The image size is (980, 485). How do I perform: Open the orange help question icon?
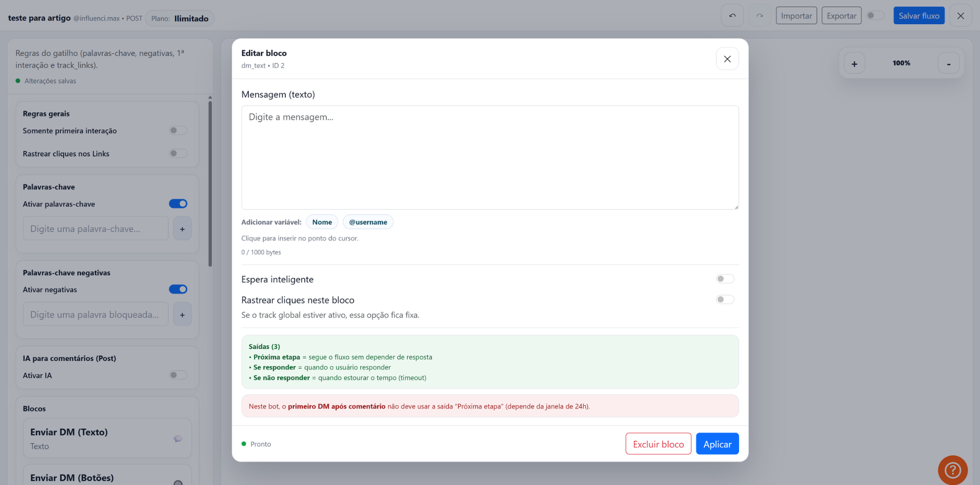tap(953, 470)
